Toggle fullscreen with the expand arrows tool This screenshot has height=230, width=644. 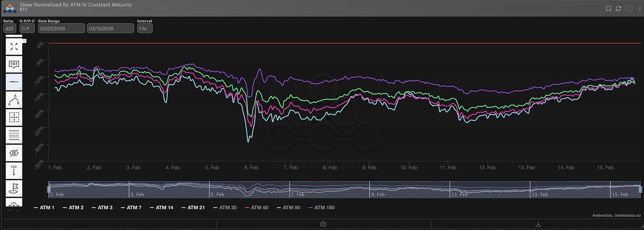coord(14,47)
